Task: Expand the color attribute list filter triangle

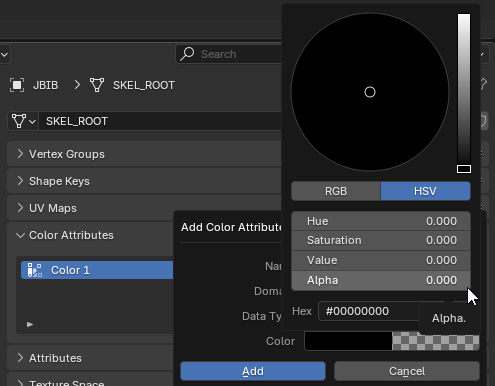Action: point(30,324)
